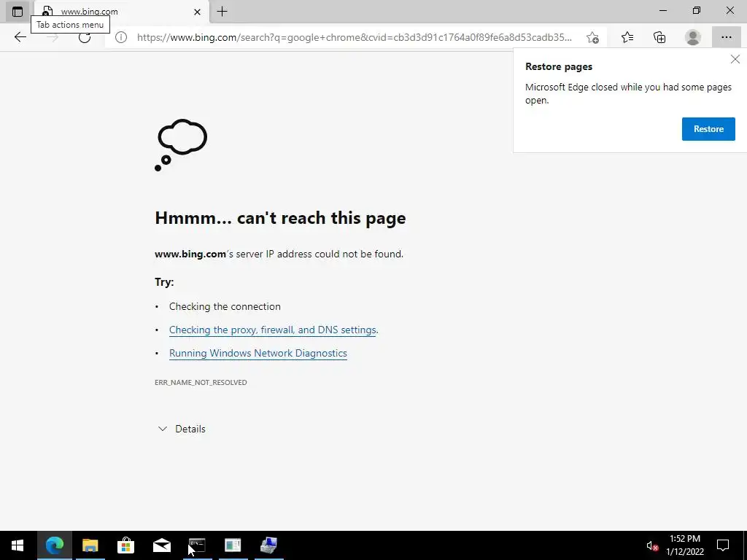Click the address bar URL
The height and width of the screenshot is (560, 747).
(x=355, y=37)
